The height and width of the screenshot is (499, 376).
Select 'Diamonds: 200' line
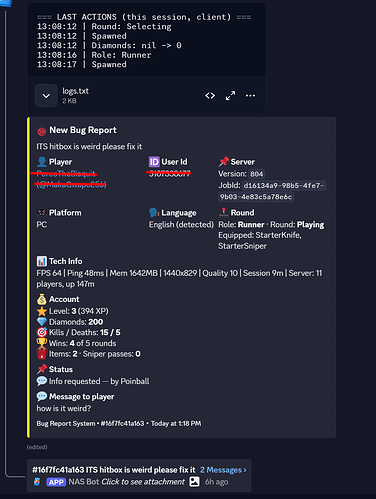pyautogui.click(x=76, y=322)
